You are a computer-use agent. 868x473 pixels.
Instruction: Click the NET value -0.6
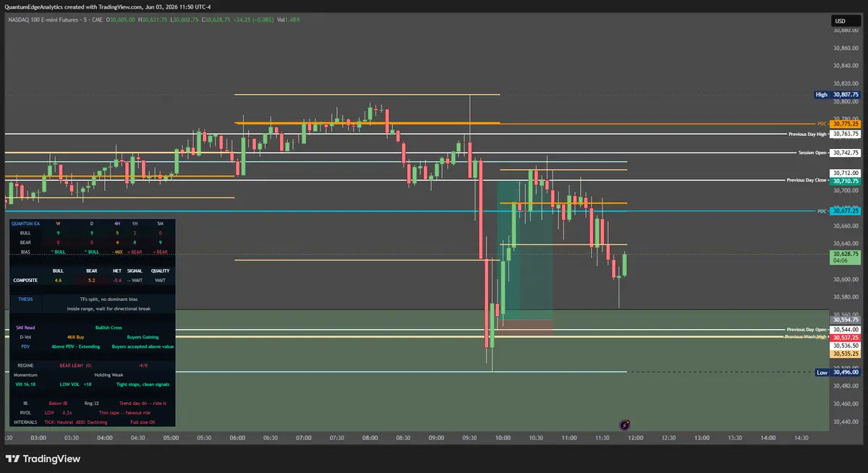[117, 280]
